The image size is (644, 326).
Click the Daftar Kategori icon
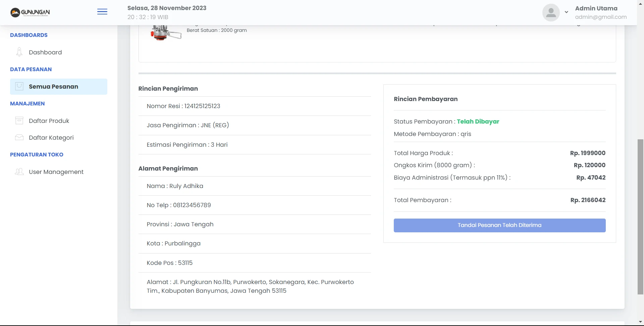[x=19, y=137]
